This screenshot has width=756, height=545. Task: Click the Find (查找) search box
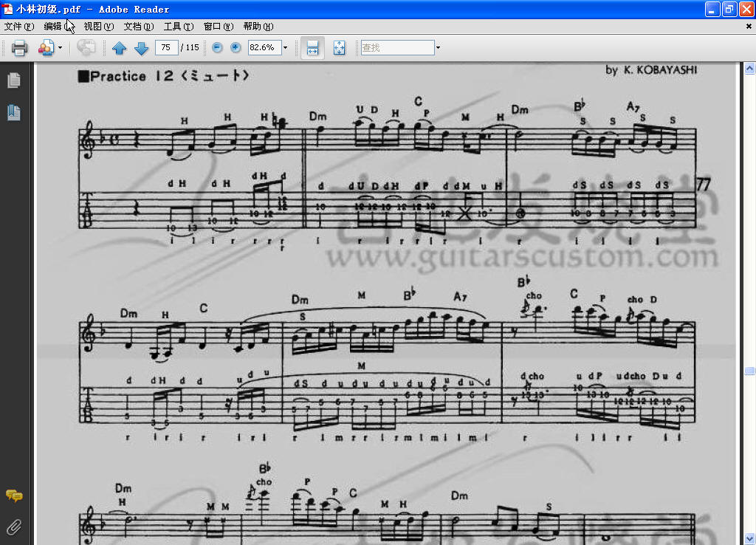point(398,47)
